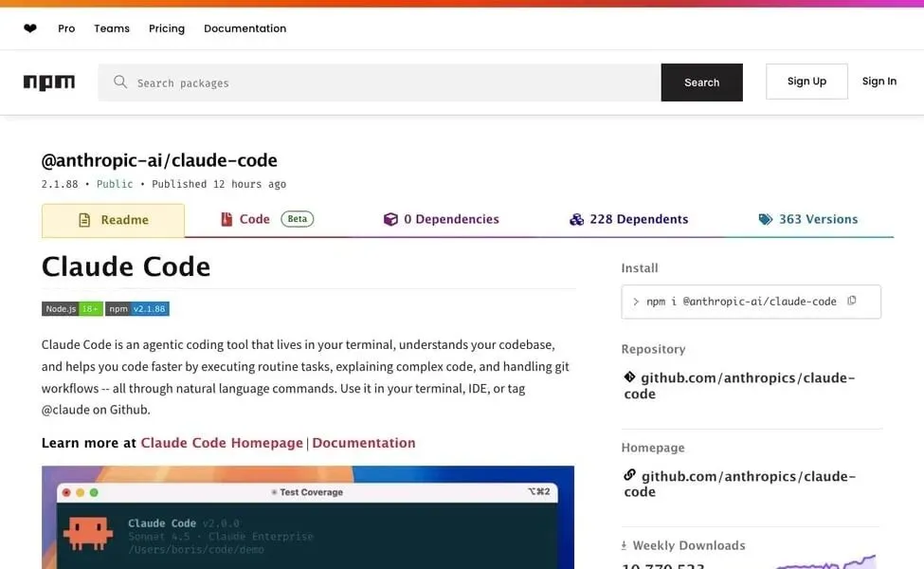Click the red Code file icon
The height and width of the screenshot is (569, 924).
[x=226, y=219]
